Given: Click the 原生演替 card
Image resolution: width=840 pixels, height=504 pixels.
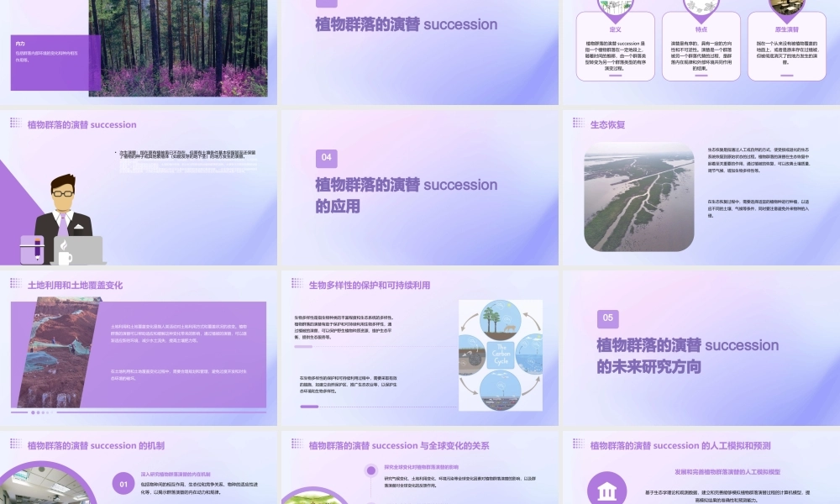Looking at the screenshot, I should (787, 46).
